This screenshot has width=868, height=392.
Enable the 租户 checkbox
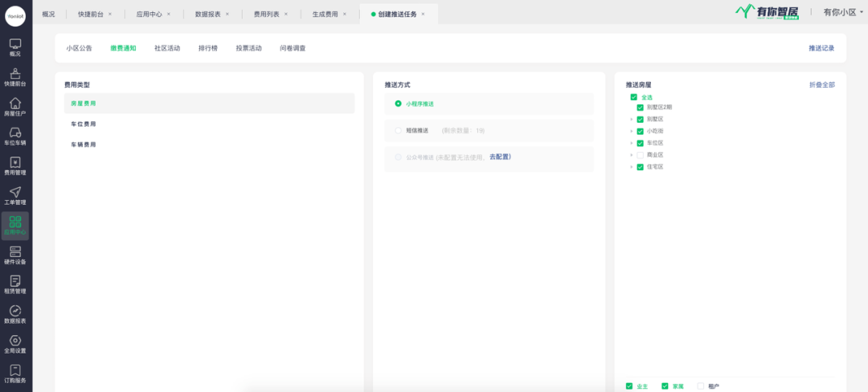click(700, 386)
